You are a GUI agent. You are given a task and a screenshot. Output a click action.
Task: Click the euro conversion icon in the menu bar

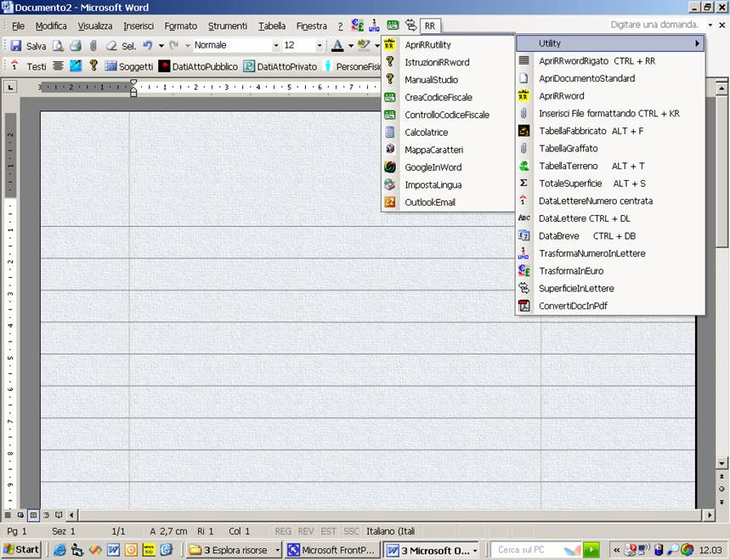click(x=358, y=25)
